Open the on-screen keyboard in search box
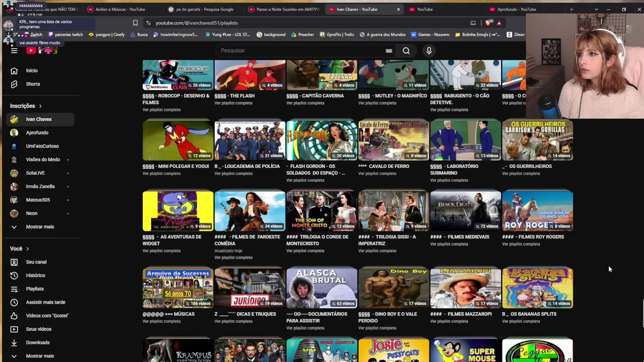This screenshot has height=362, width=644. click(x=389, y=50)
